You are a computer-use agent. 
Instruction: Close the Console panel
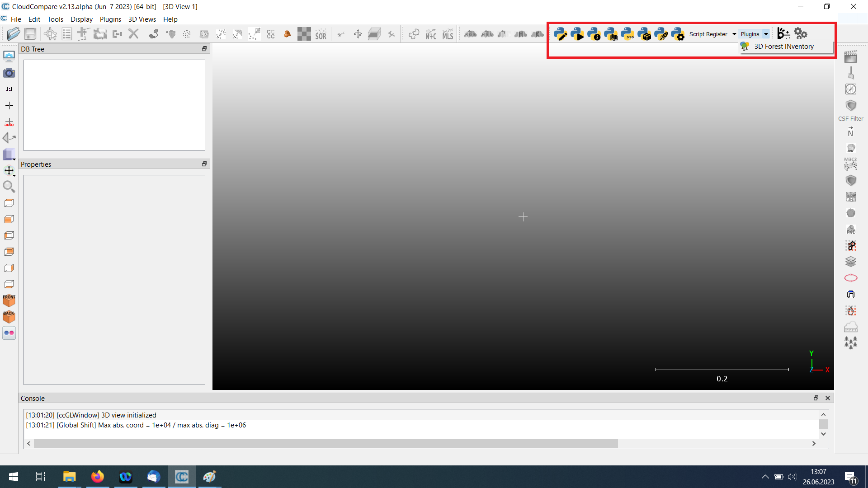828,398
